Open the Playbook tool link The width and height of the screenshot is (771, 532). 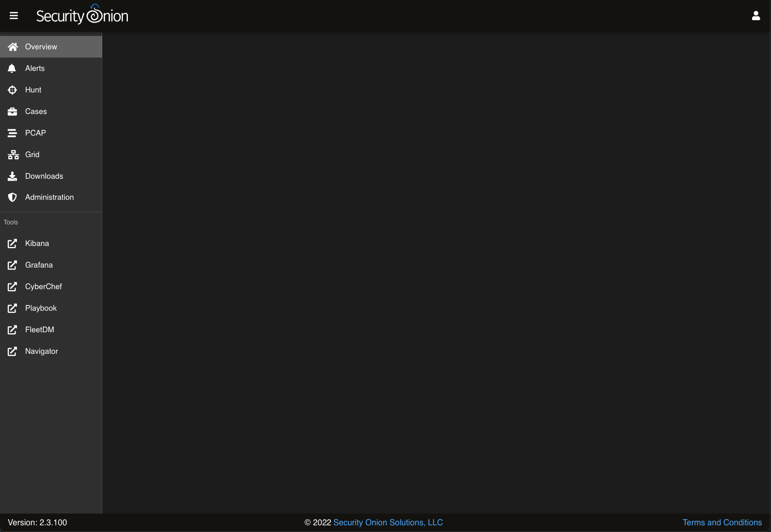coord(51,308)
